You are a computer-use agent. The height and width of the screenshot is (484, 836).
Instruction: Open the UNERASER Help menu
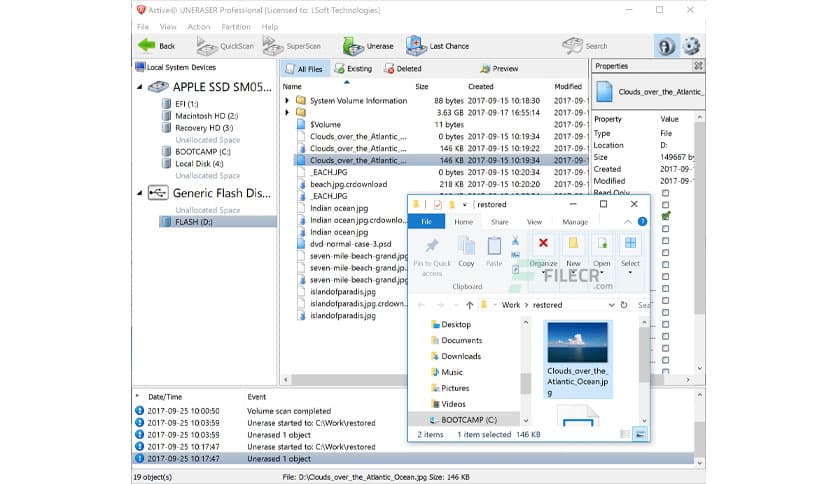(x=270, y=27)
